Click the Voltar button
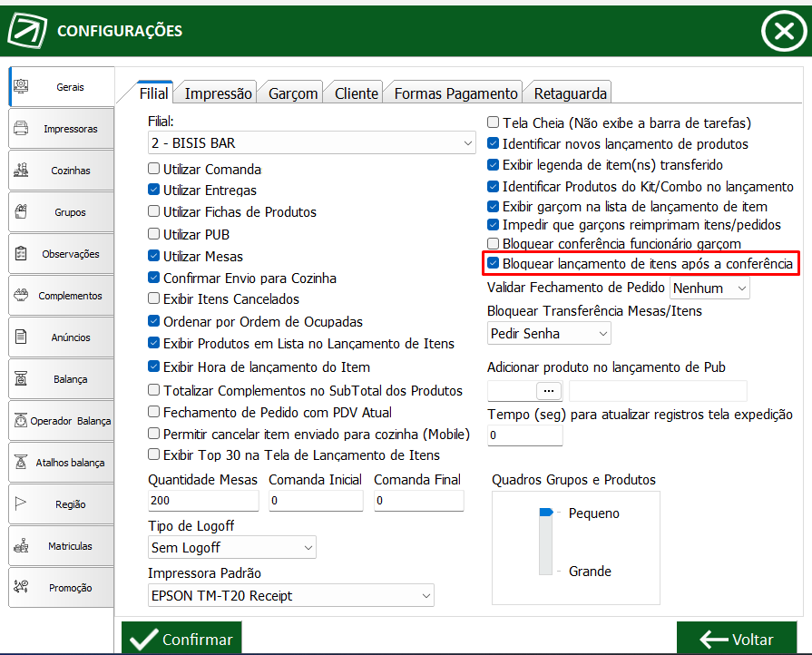Image resolution: width=812 pixels, height=655 pixels. coord(737,638)
